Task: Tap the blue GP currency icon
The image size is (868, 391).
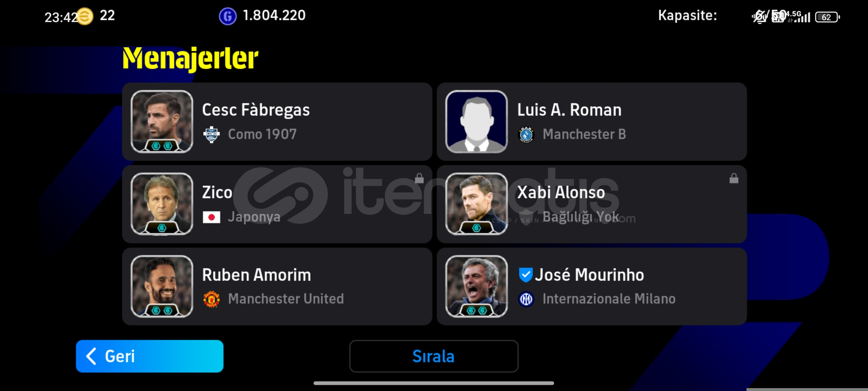Action: point(228,16)
